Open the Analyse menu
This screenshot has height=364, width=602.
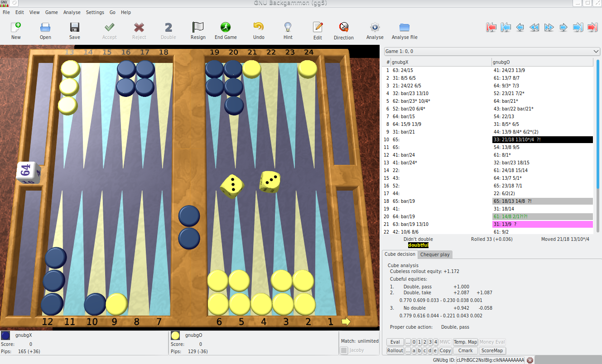click(72, 12)
